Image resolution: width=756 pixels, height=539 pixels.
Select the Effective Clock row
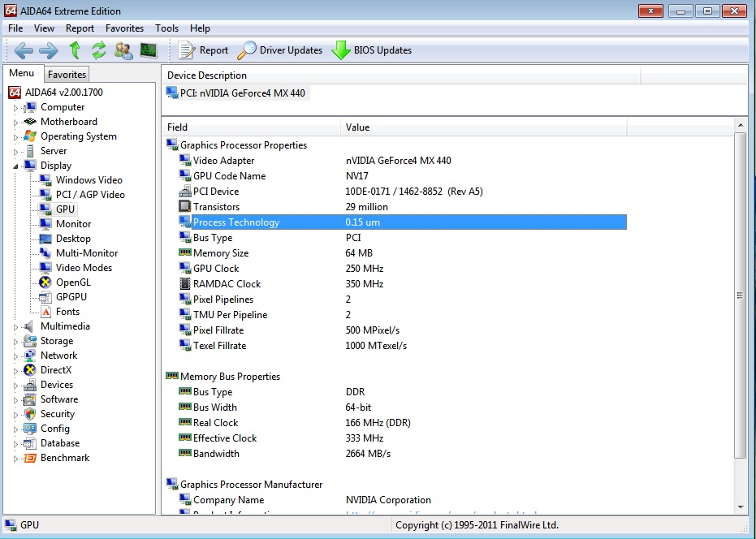point(402,438)
